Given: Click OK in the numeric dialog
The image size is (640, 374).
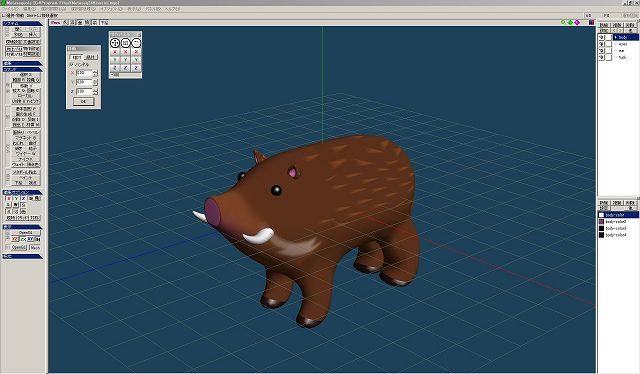Looking at the screenshot, I should pos(83,101).
